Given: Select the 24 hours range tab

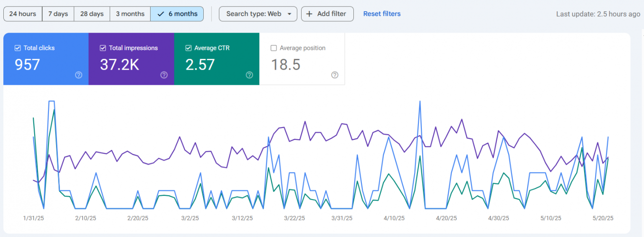Looking at the screenshot, I should [23, 14].
